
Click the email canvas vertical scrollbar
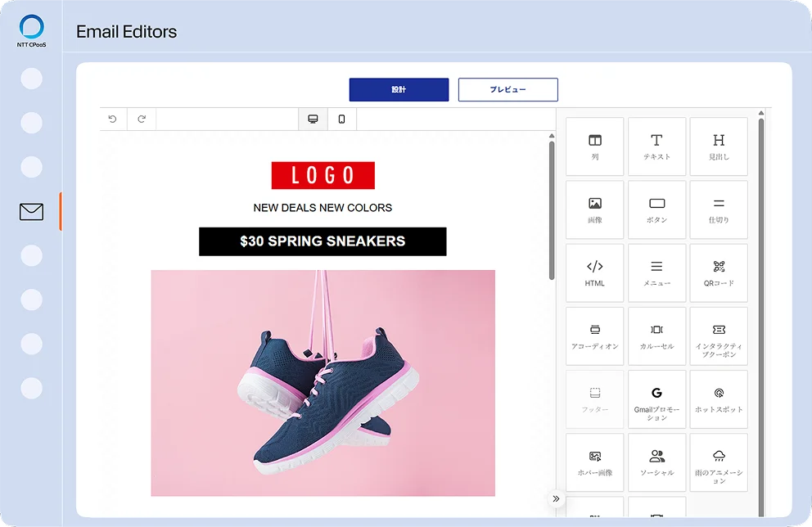pos(552,209)
